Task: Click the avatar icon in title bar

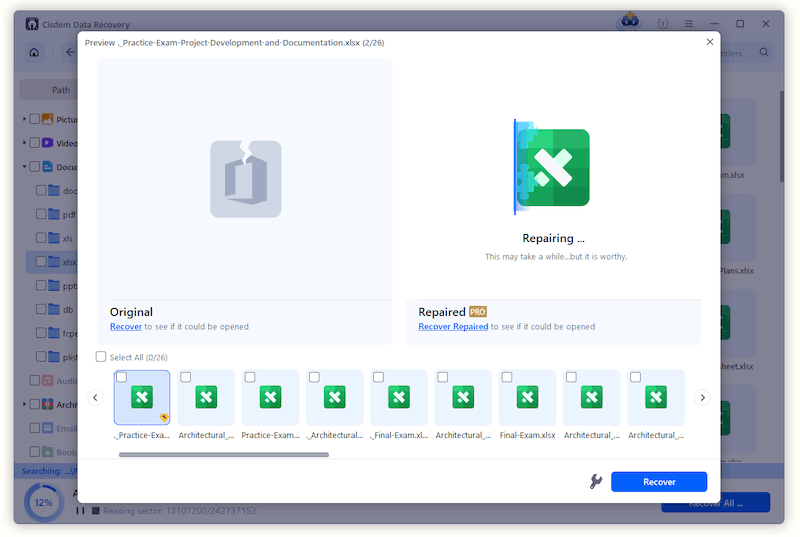Action: 630,21
